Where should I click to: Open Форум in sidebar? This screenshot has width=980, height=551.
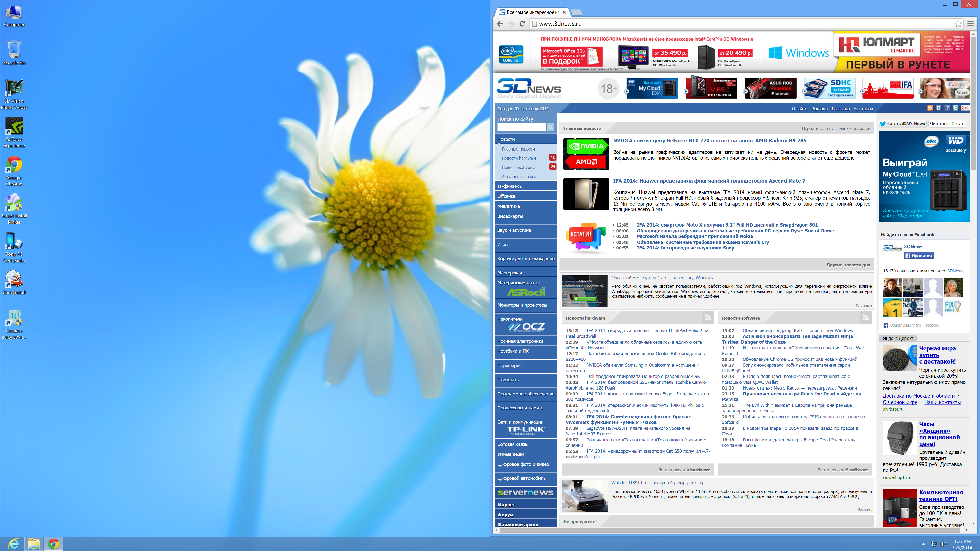point(526,515)
